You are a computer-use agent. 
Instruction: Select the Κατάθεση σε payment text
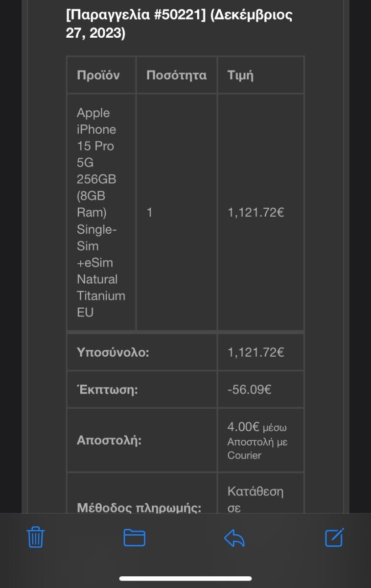click(255, 498)
